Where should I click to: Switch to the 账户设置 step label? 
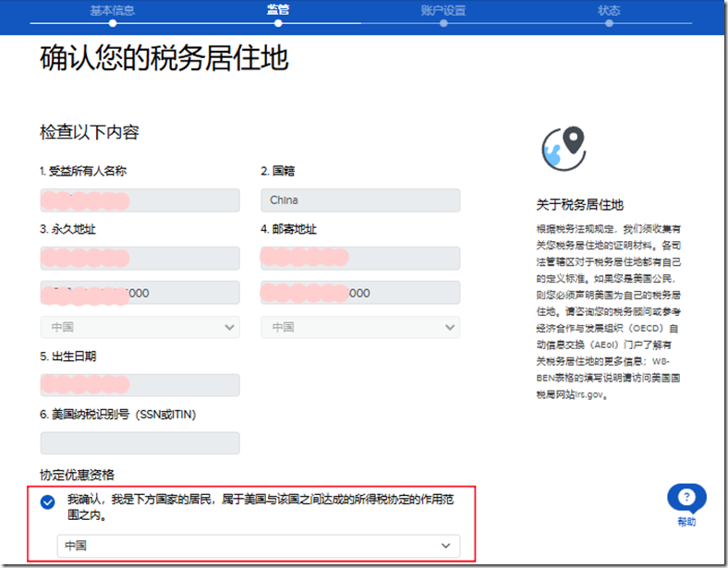(x=443, y=10)
